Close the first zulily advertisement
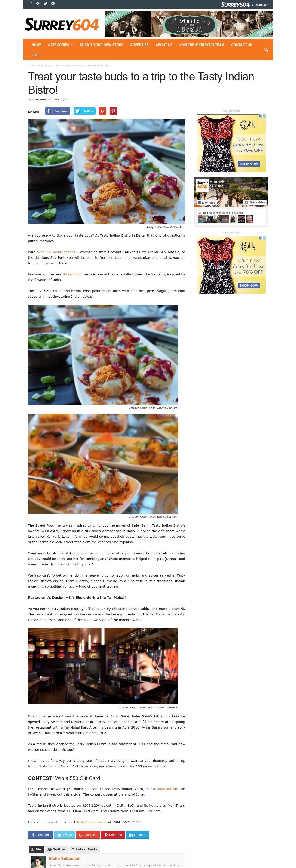 (x=264, y=116)
